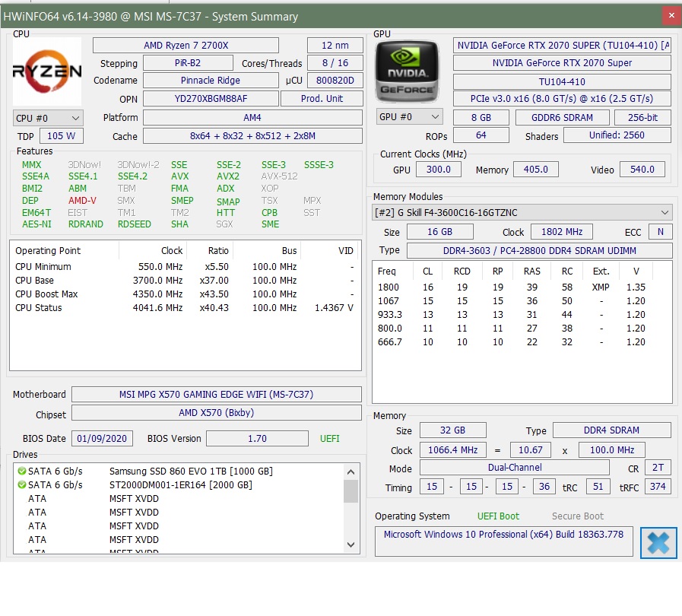Click the NVIDIA GeForce RTX 2070 SUPER (TU104-410) field
The height and width of the screenshot is (616, 682).
coord(562,45)
